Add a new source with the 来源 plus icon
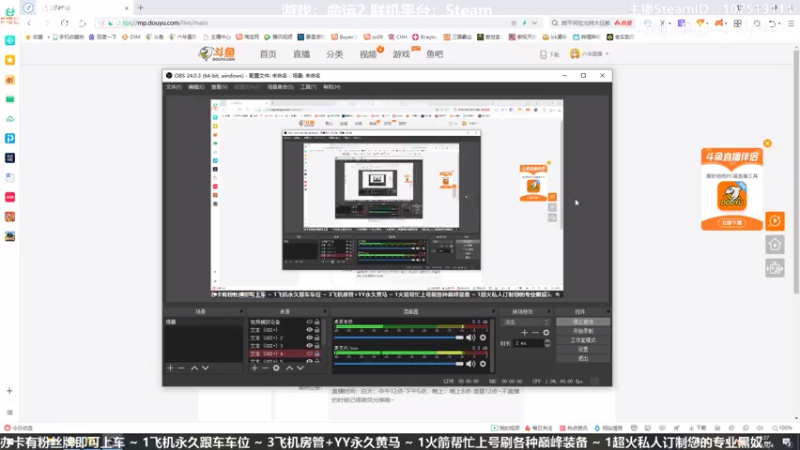Viewport: 800px width, 450px height. (x=254, y=368)
